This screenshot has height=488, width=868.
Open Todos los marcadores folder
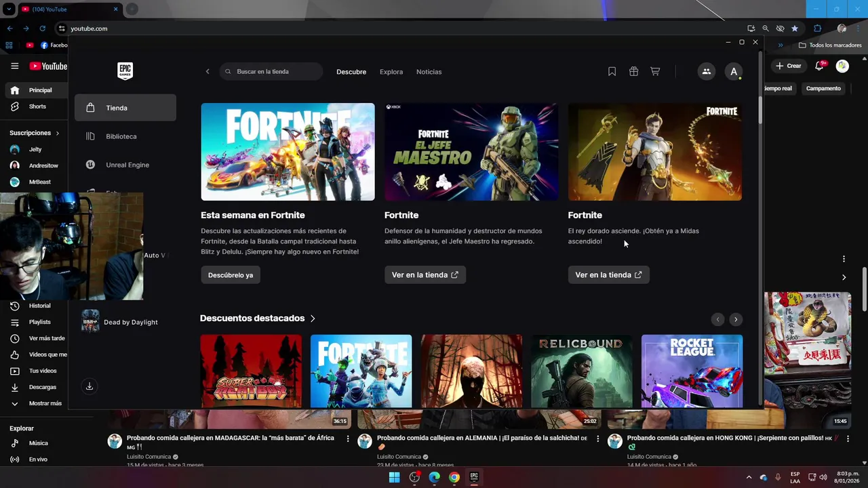830,45
